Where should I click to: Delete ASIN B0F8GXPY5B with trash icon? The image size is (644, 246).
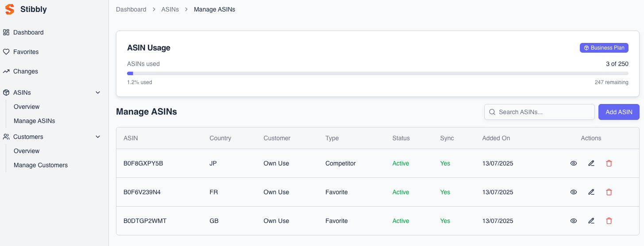[x=609, y=163]
